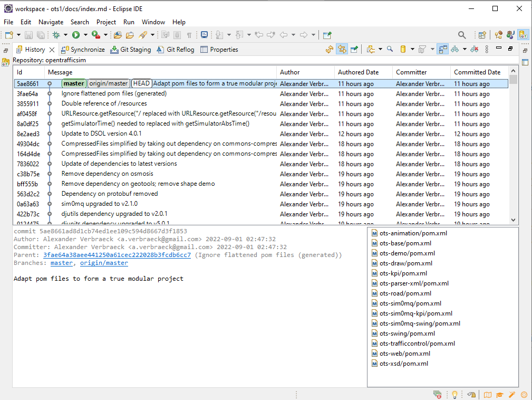Close the History tab

pos(52,50)
